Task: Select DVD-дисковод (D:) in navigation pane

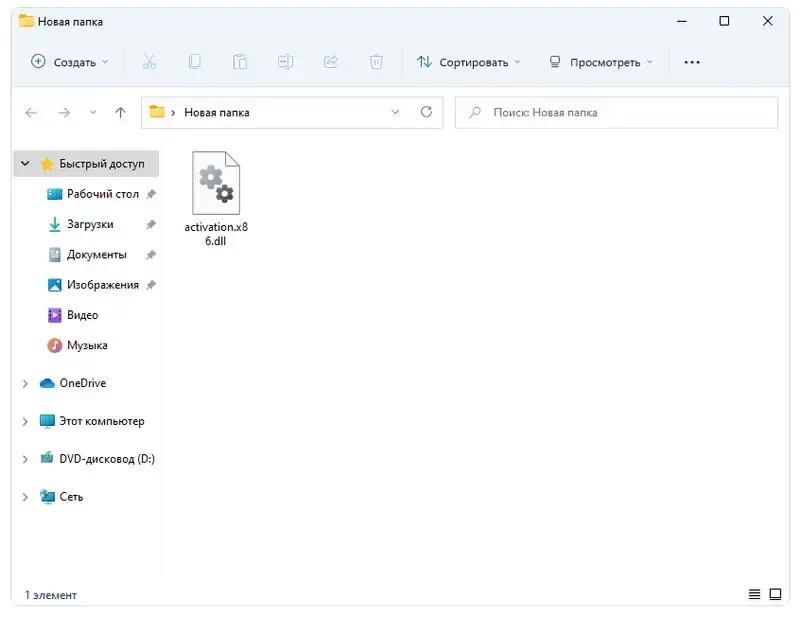Action: [x=97, y=459]
